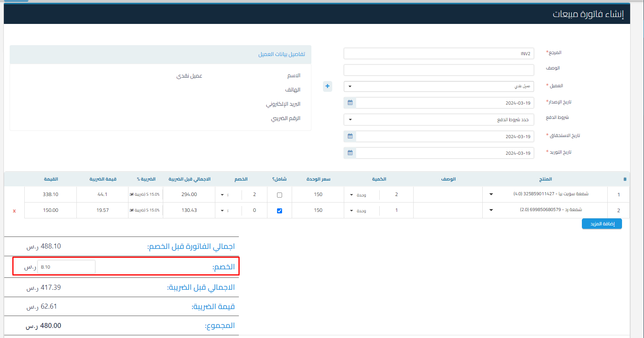This screenshot has width=644, height=338.
Task: Click the invoice discount field showing 8.10
Action: coord(66,267)
